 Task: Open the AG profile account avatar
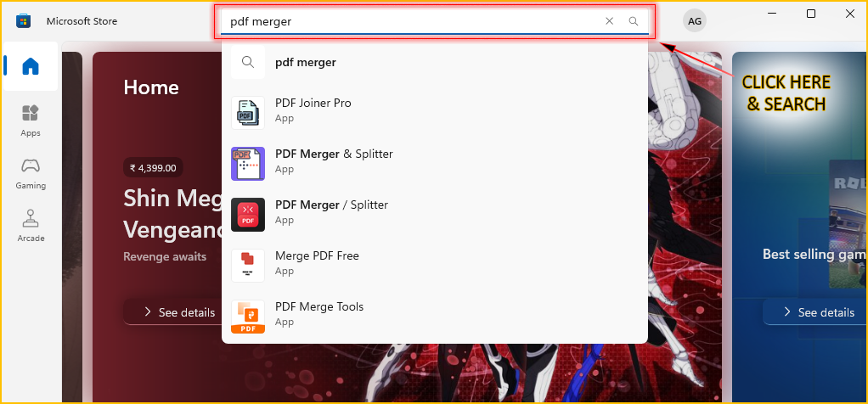pos(695,21)
